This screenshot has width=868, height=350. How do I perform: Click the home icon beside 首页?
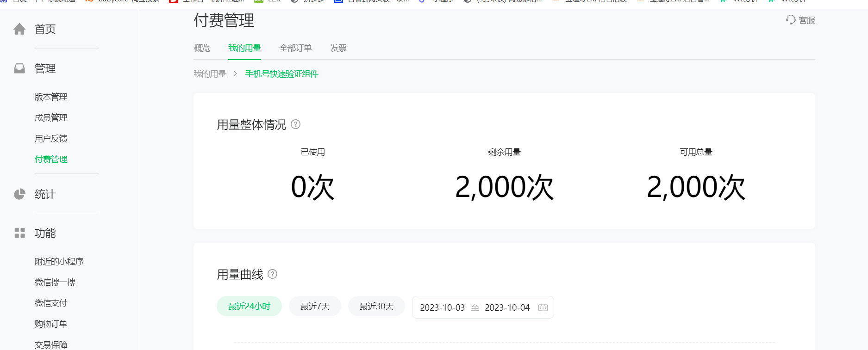pyautogui.click(x=19, y=29)
